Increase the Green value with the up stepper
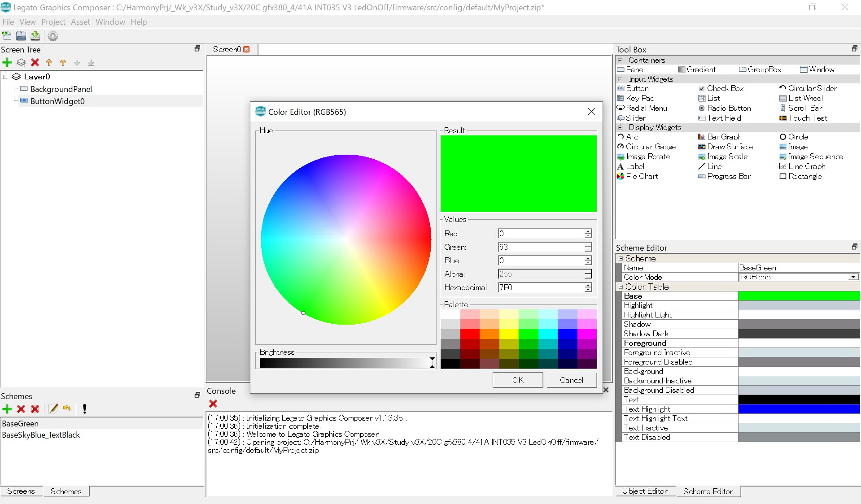Image resolution: width=861 pixels, height=504 pixels. (588, 245)
